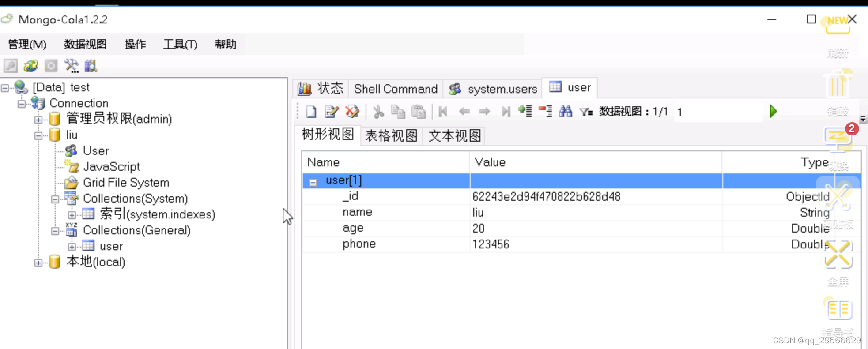The width and height of the screenshot is (868, 349).
Task: Select the user data tab
Action: click(570, 87)
